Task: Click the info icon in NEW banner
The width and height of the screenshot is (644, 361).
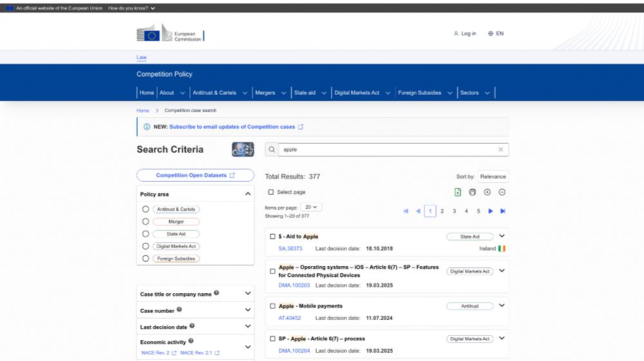Action: pyautogui.click(x=147, y=127)
